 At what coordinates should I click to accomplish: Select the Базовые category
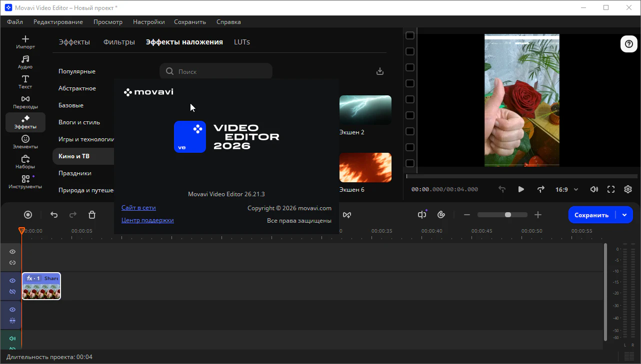click(x=71, y=105)
